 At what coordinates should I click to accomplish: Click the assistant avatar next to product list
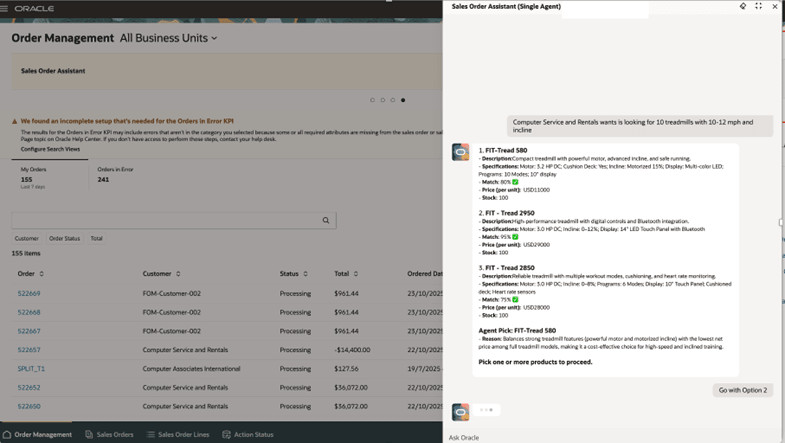[x=461, y=152]
